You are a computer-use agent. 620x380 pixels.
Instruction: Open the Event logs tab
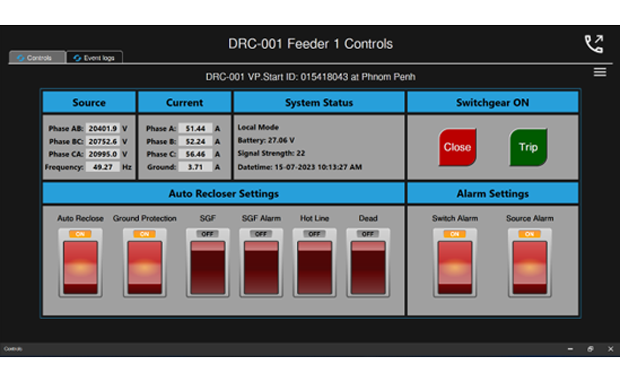tap(94, 57)
